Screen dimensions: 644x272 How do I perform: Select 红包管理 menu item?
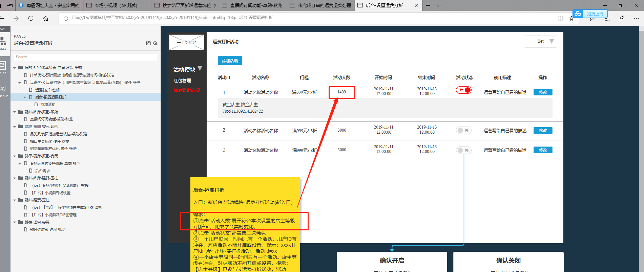tap(182, 81)
